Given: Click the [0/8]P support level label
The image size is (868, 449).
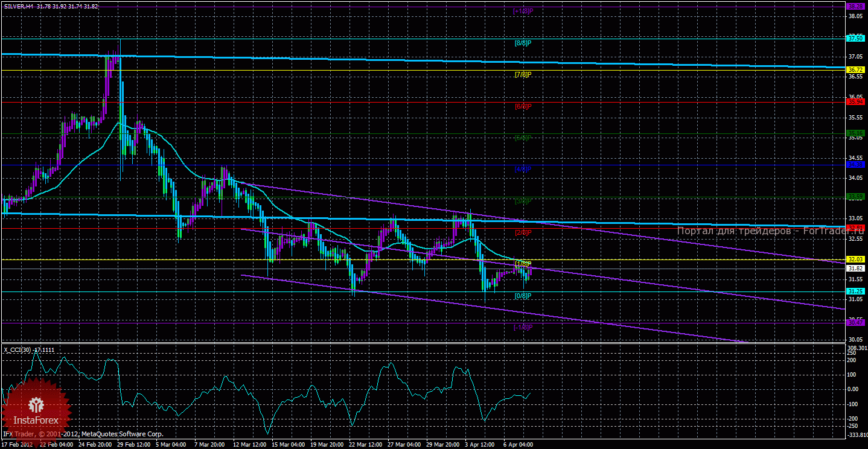Looking at the screenshot, I should click(523, 296).
